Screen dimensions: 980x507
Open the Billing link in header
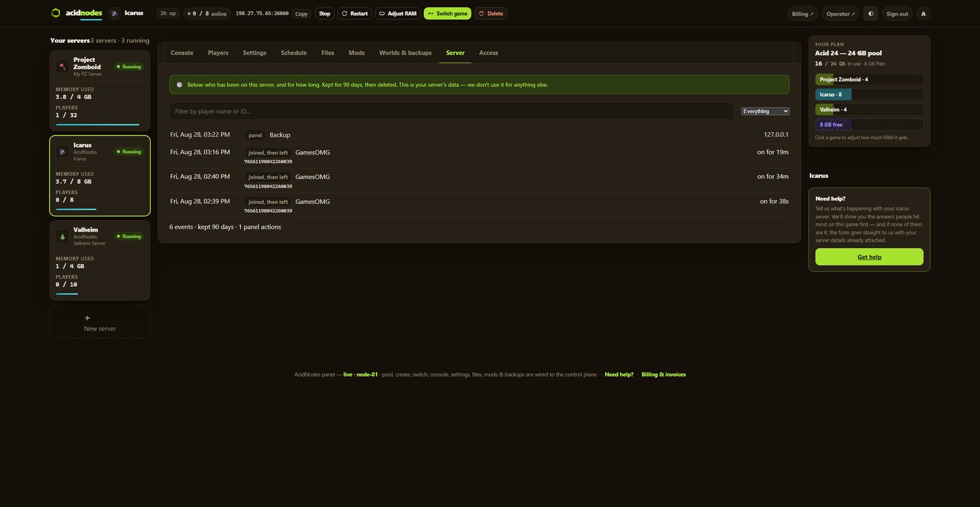802,13
